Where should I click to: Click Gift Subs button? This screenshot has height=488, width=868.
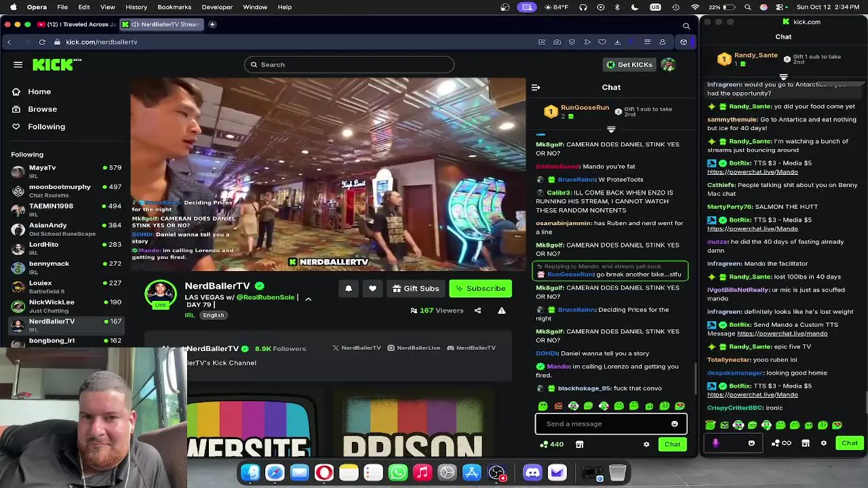[x=416, y=289]
